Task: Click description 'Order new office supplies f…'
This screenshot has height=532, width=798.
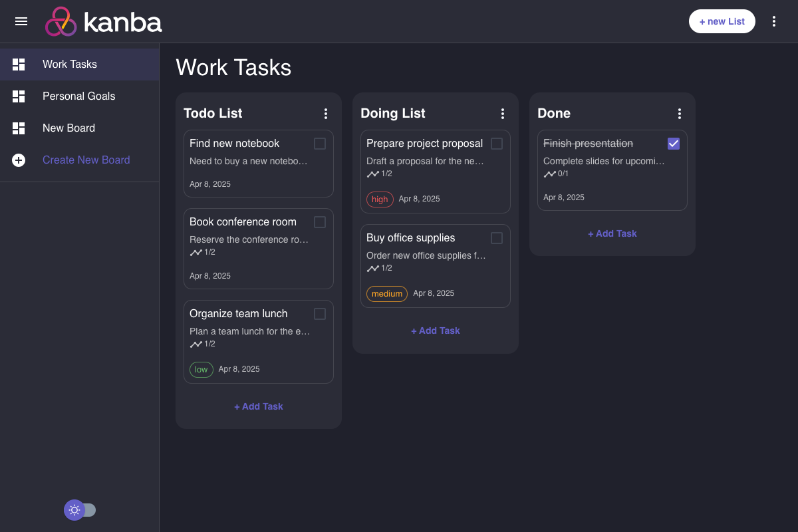Action: tap(426, 255)
